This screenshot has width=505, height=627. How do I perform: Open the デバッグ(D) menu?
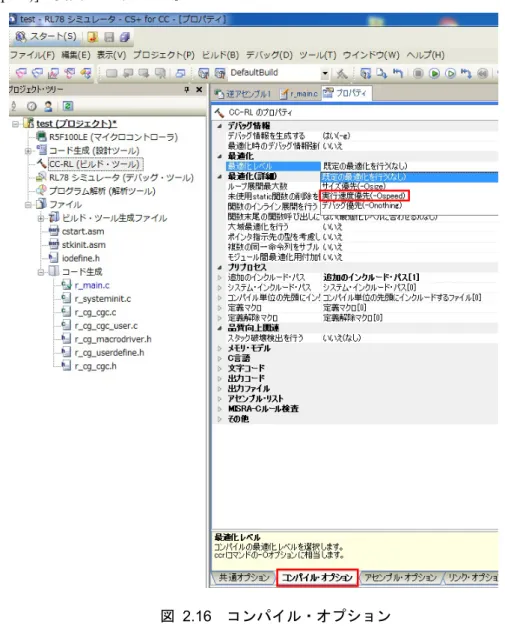[269, 55]
